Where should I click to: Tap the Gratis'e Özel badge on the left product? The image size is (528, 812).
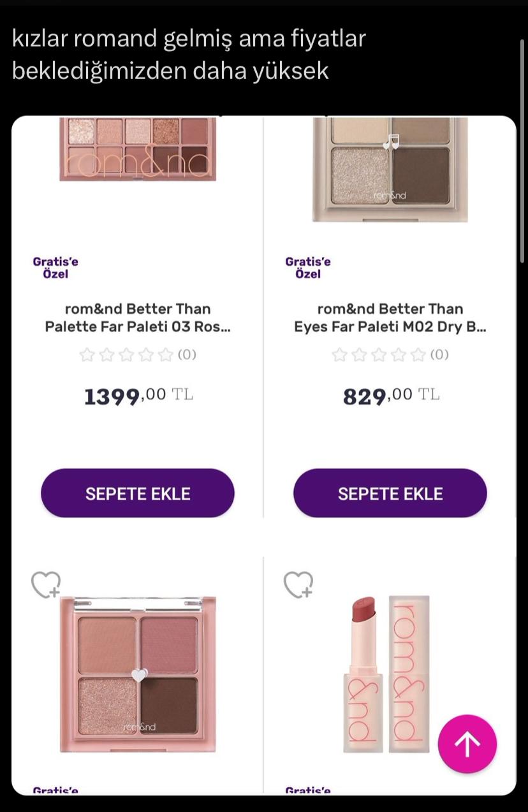55,268
